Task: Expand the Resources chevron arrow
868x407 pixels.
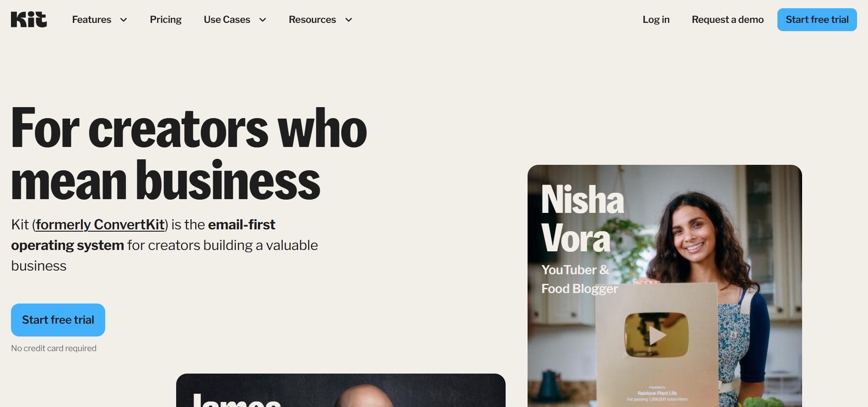Action: [349, 20]
